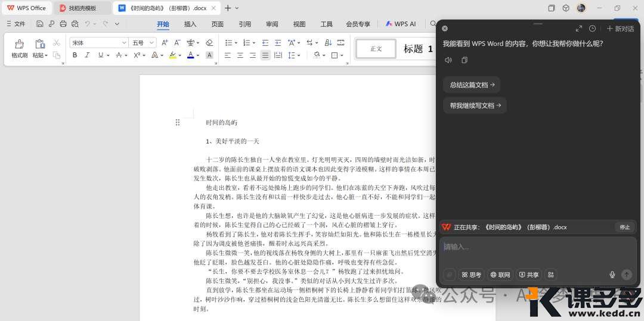Open the 审阅 review tab

(x=272, y=24)
